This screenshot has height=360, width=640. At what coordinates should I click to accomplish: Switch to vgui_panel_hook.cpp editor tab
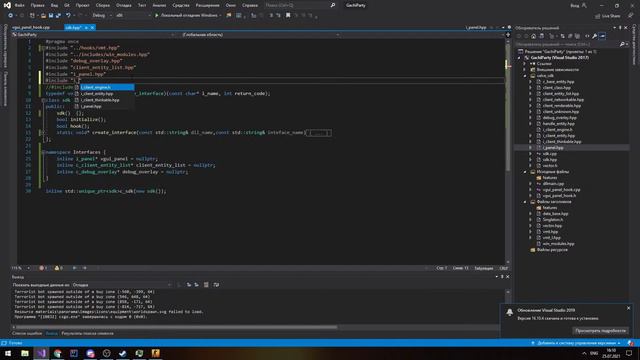[31, 27]
